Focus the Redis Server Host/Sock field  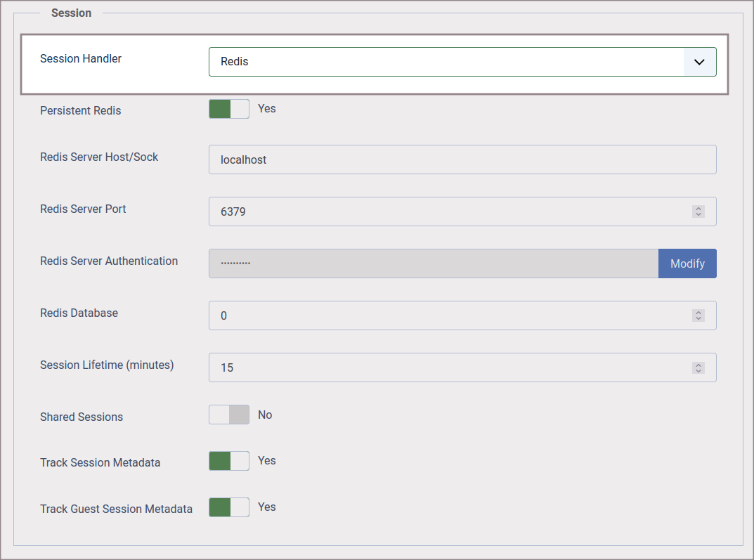pos(462,159)
